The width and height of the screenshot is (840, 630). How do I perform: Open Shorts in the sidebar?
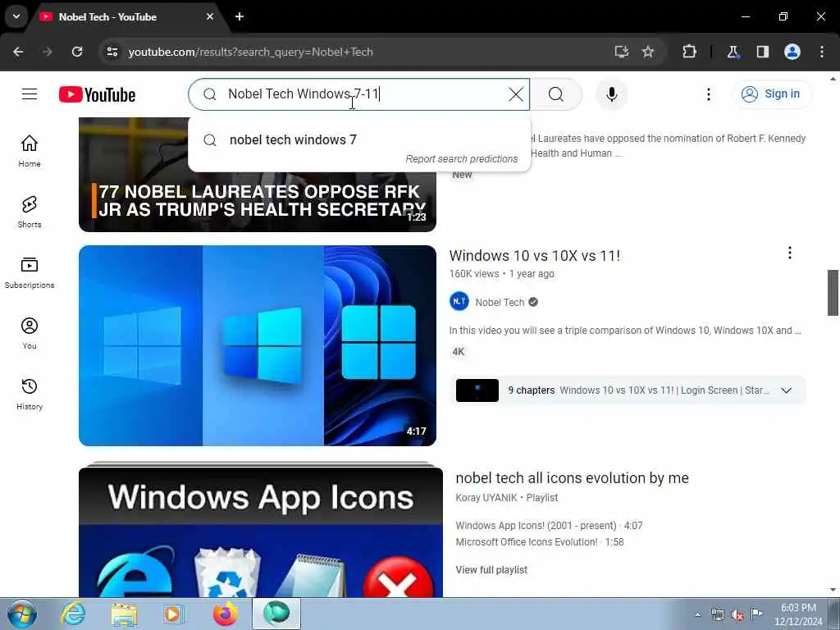point(30,212)
